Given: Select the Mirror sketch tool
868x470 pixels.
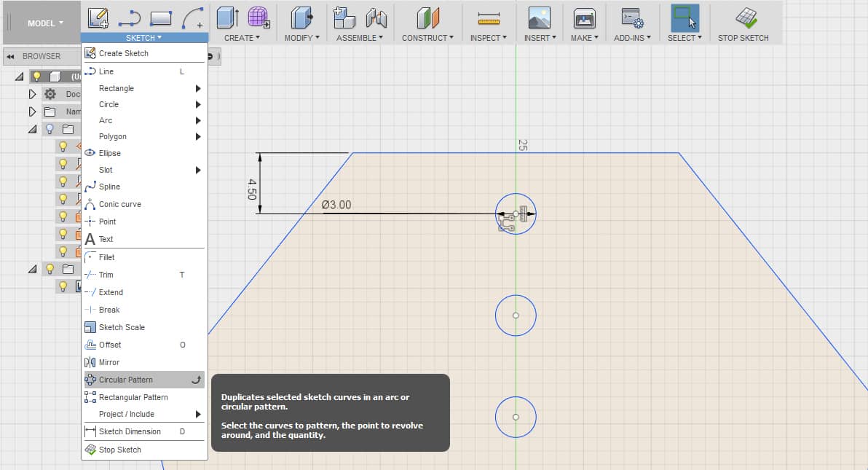Looking at the screenshot, I should 111,362.
